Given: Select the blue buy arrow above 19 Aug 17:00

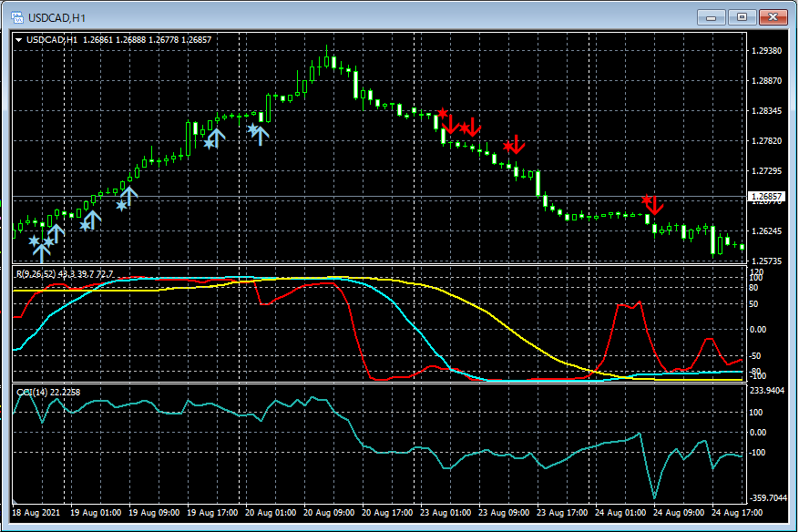Looking at the screenshot, I should [217, 138].
